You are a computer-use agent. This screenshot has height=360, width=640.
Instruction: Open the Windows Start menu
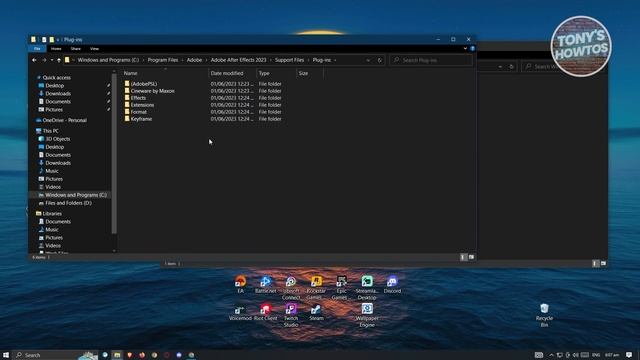tap(6, 355)
